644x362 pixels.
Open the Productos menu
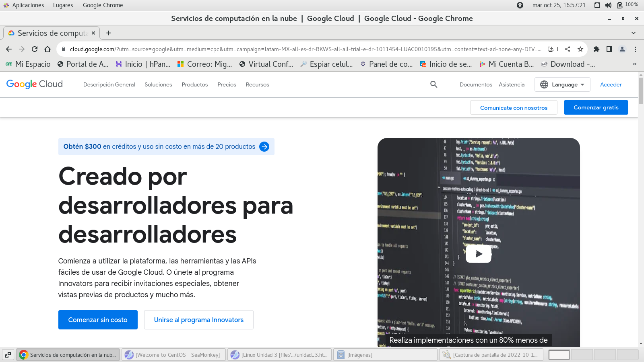[x=195, y=84]
